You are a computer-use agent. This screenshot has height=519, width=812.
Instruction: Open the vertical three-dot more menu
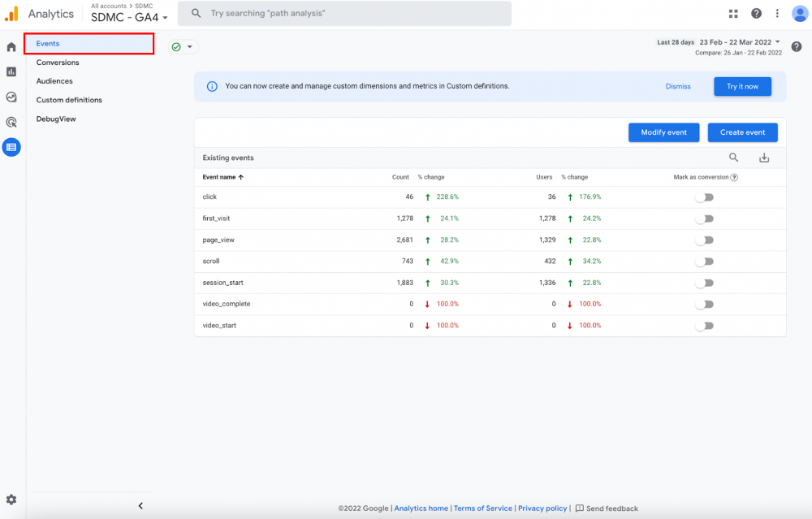tap(777, 14)
